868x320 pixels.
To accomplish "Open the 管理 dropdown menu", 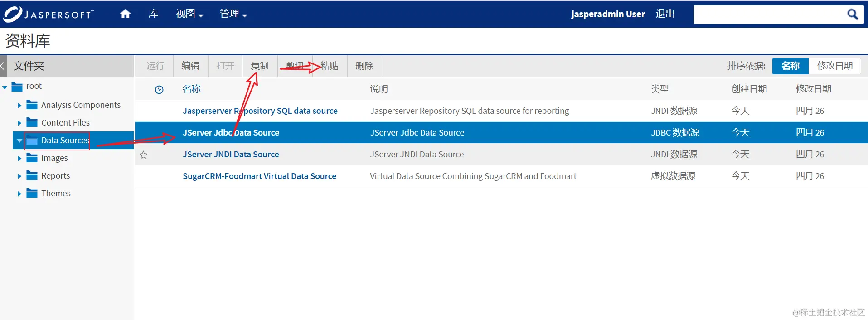I will pyautogui.click(x=233, y=14).
